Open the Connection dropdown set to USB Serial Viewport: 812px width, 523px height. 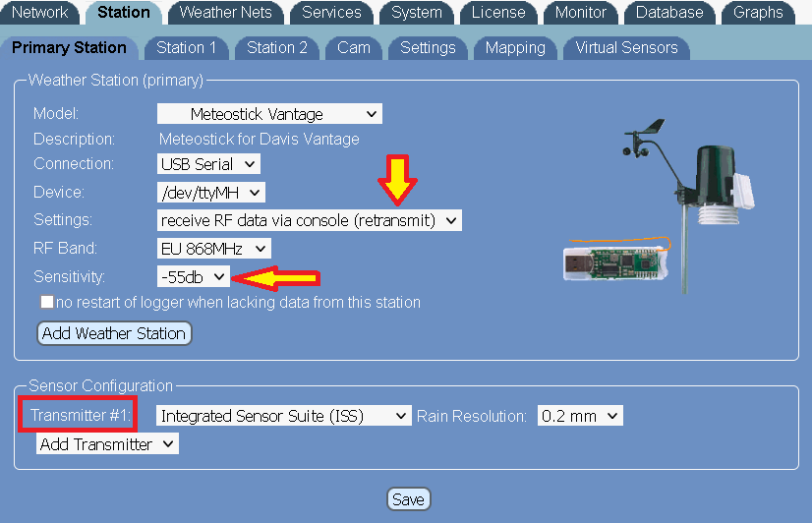(x=208, y=164)
